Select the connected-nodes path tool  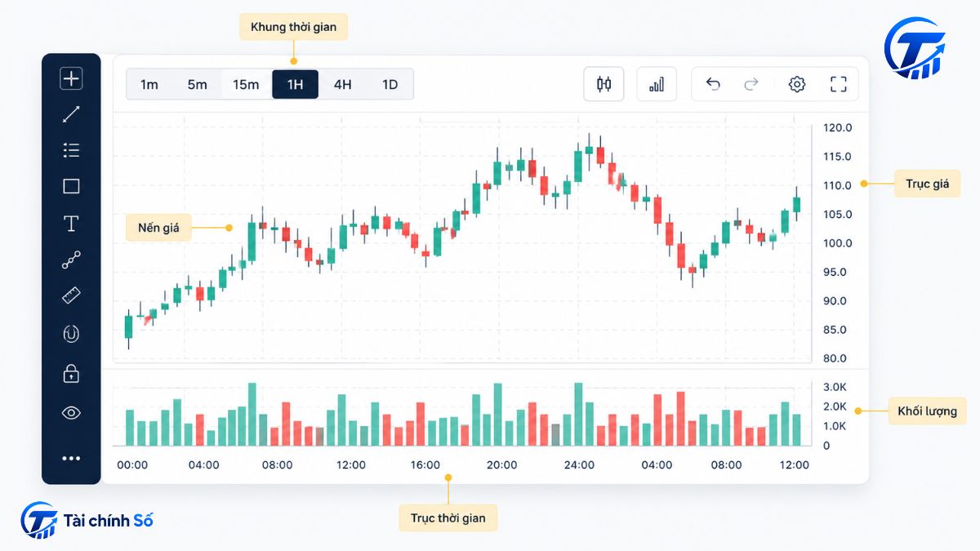(x=71, y=260)
